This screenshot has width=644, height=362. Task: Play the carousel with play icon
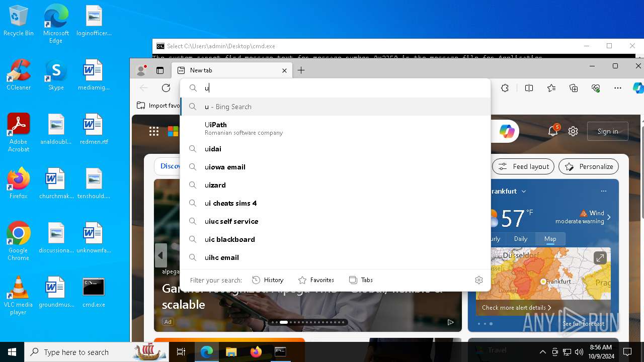click(450, 322)
